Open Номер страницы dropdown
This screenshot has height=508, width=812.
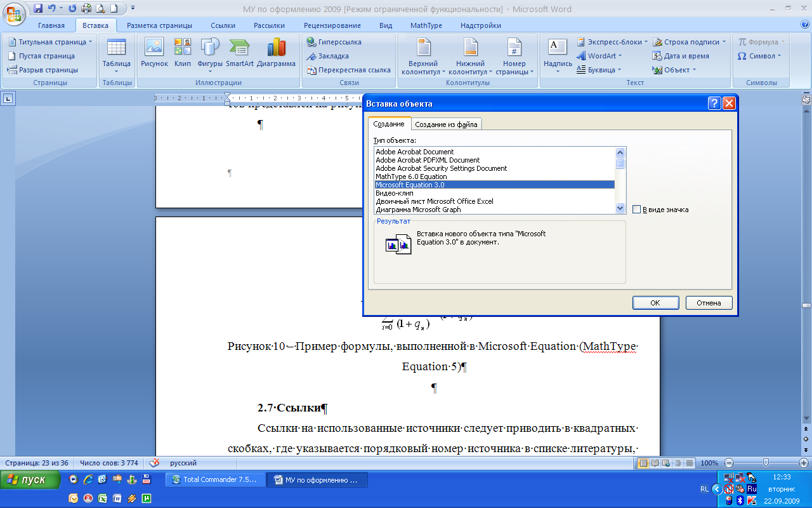514,56
